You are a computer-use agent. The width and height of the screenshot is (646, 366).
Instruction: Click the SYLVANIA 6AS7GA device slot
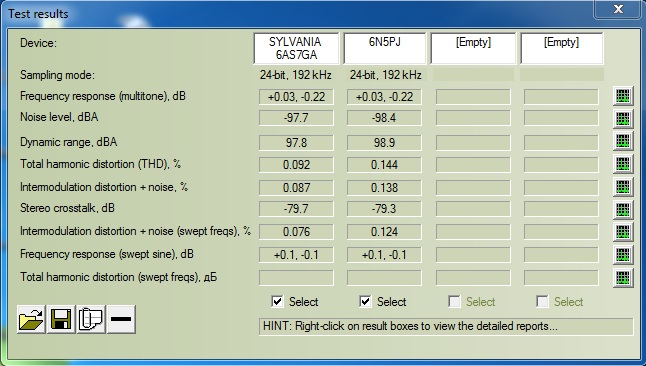point(296,48)
